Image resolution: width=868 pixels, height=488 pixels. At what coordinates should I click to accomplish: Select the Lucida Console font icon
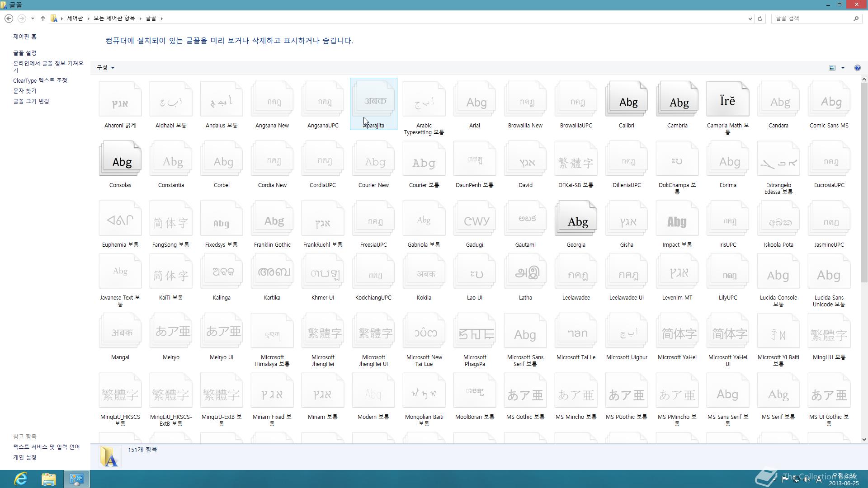click(778, 271)
